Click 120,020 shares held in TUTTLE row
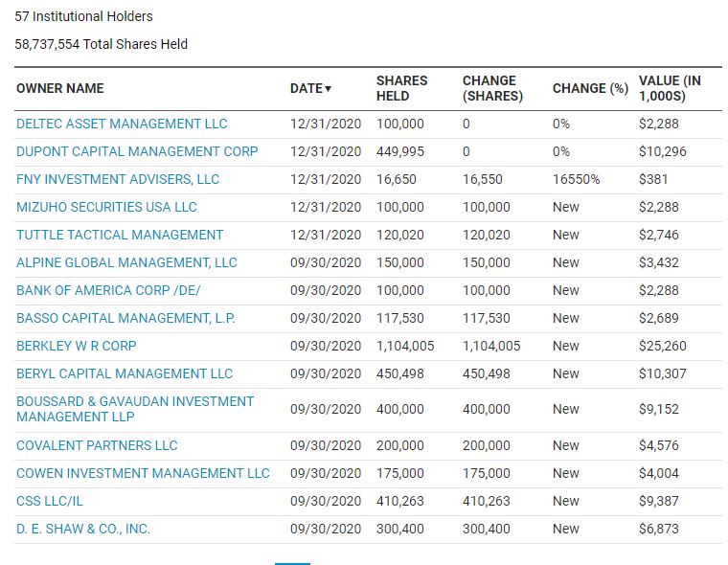The width and height of the screenshot is (728, 565). [x=399, y=235]
